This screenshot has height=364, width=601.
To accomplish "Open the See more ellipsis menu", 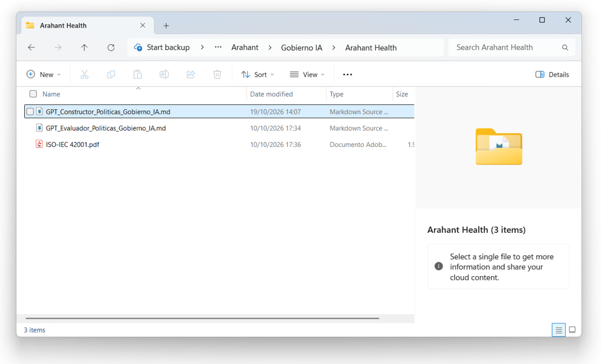I will 347,74.
